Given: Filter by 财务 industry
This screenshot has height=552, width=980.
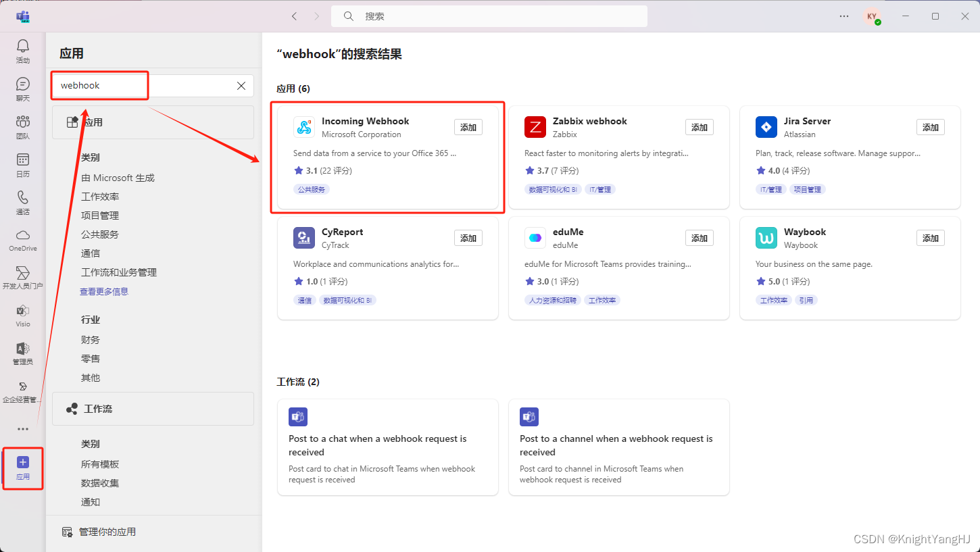Looking at the screenshot, I should point(91,340).
